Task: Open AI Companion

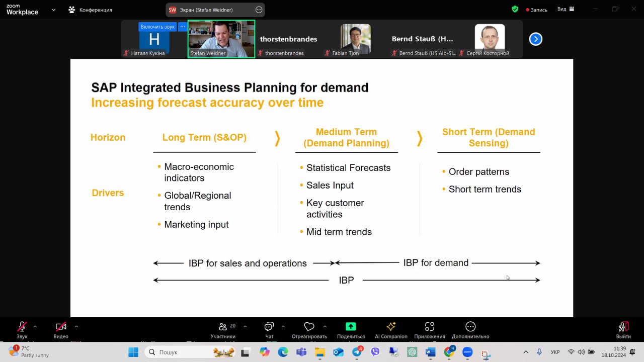Action: (x=391, y=329)
